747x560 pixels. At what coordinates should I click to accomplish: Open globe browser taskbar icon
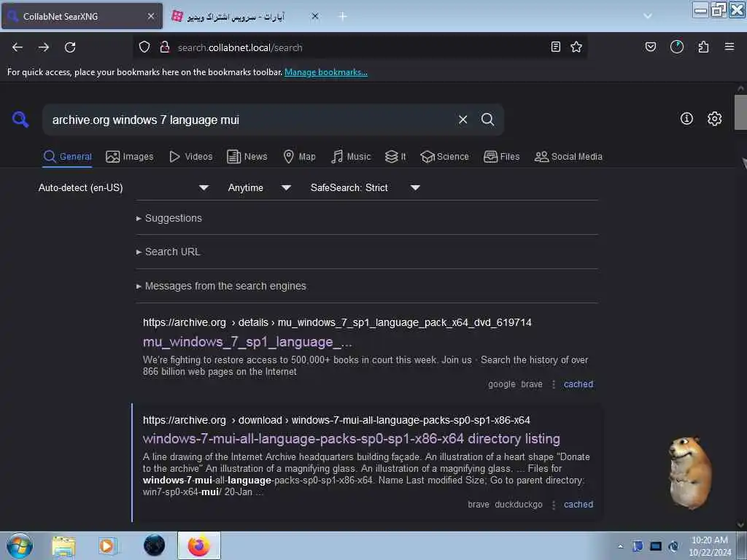[x=154, y=545]
